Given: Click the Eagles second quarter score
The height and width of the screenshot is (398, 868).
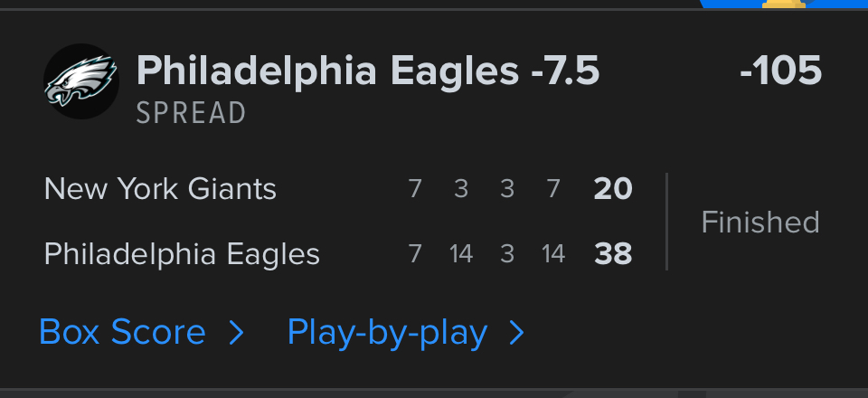Looking at the screenshot, I should click(461, 254).
